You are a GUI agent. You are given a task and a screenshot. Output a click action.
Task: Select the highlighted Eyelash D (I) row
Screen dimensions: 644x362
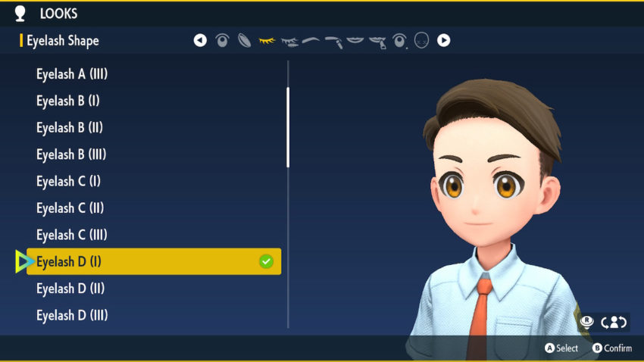[x=154, y=261]
